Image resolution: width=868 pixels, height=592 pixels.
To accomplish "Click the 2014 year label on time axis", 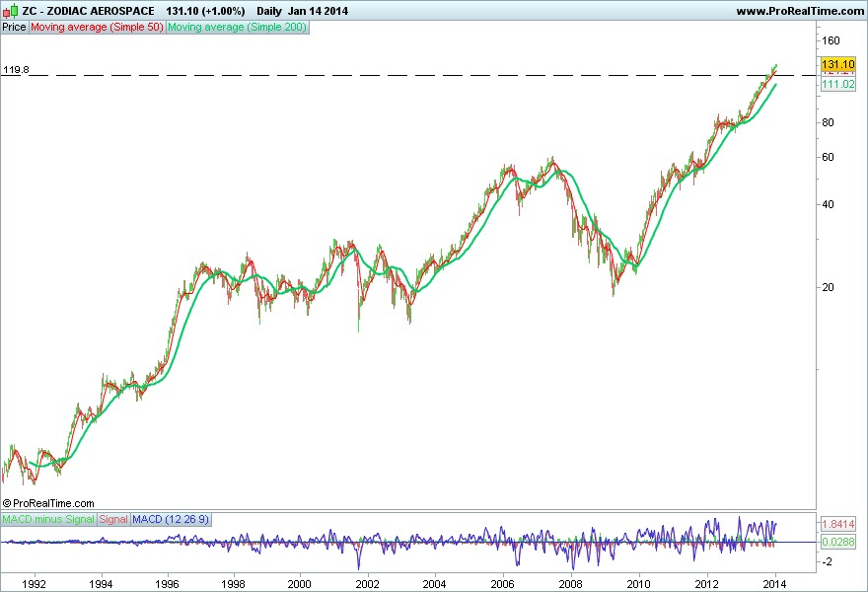I will (x=775, y=584).
